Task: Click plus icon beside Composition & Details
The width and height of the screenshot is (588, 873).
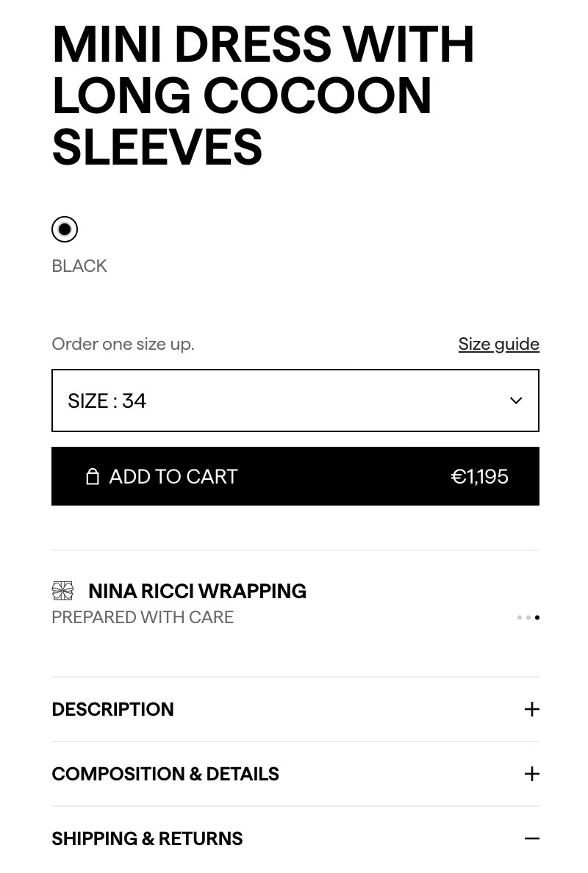Action: tap(531, 774)
